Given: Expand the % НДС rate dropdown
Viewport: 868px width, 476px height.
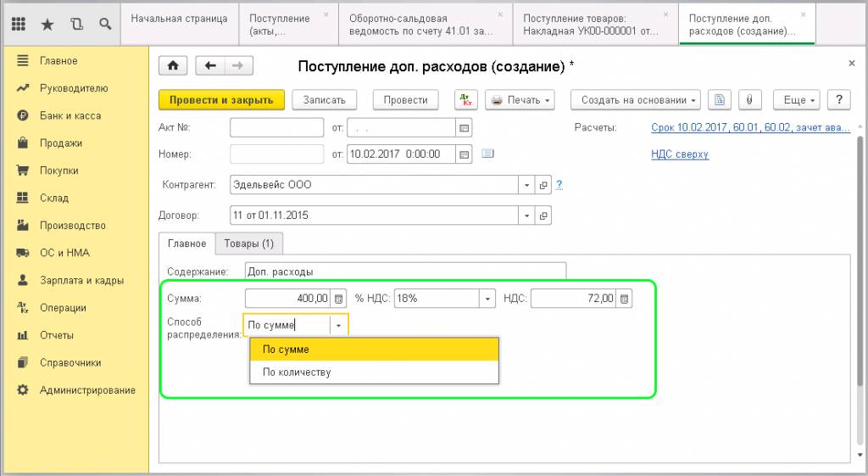Looking at the screenshot, I should click(x=487, y=299).
